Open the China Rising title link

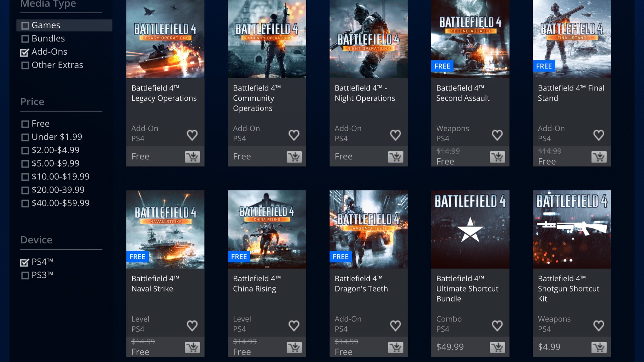pos(257,283)
